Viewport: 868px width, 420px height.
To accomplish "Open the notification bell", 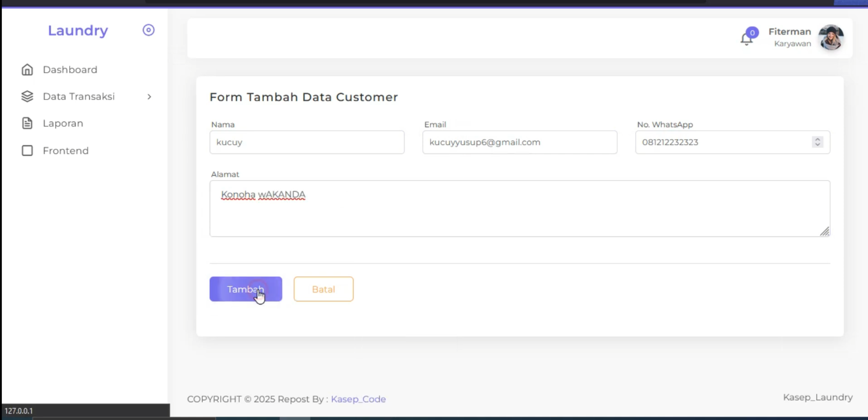I will pyautogui.click(x=746, y=39).
